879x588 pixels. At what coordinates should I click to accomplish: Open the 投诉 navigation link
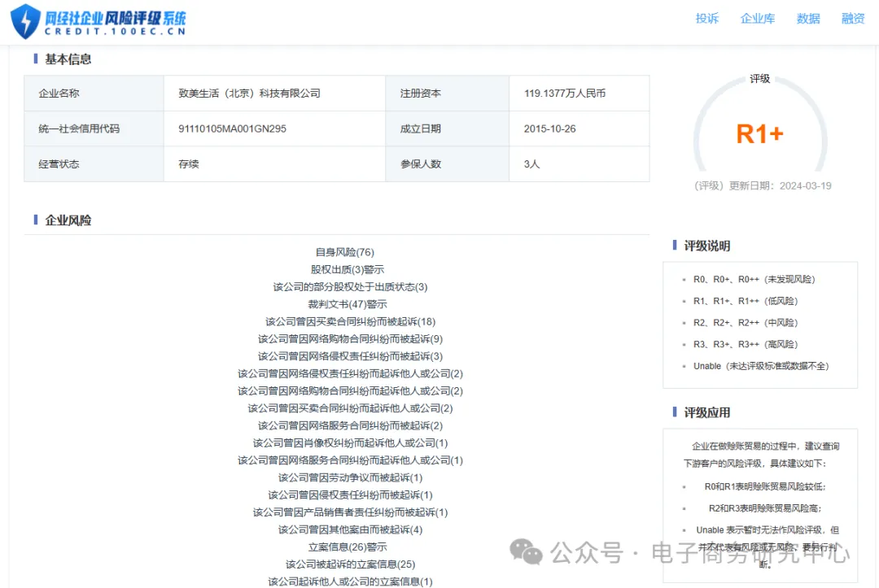tap(707, 19)
